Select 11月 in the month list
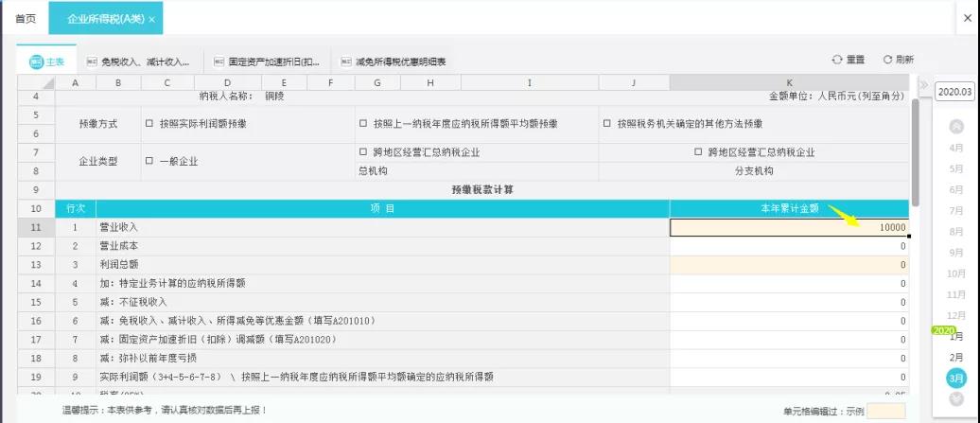 (956, 294)
